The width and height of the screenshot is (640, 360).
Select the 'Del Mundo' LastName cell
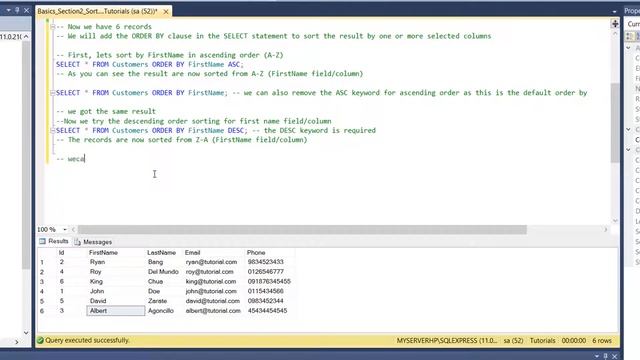(164, 272)
